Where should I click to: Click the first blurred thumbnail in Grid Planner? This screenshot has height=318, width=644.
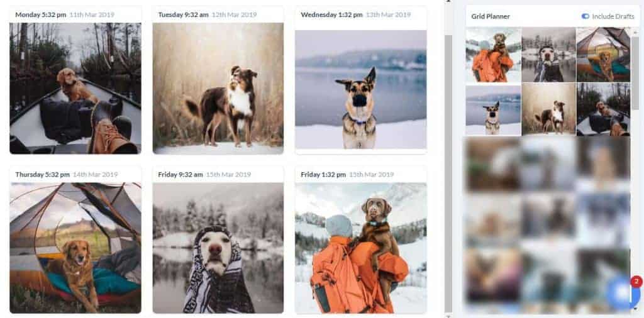(493, 164)
